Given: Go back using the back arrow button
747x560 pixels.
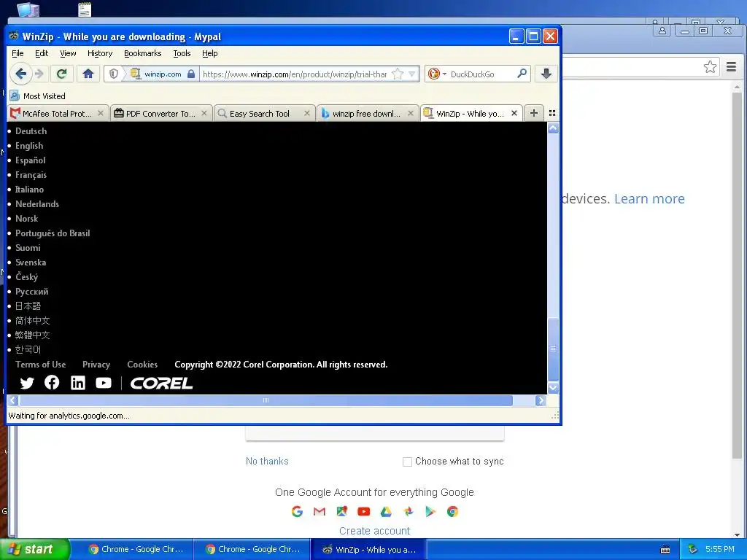Looking at the screenshot, I should coord(20,74).
